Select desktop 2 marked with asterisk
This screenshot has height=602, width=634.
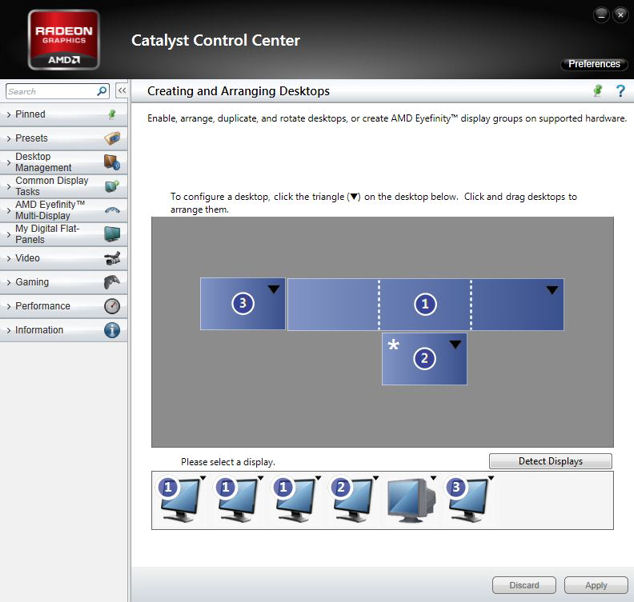[424, 359]
